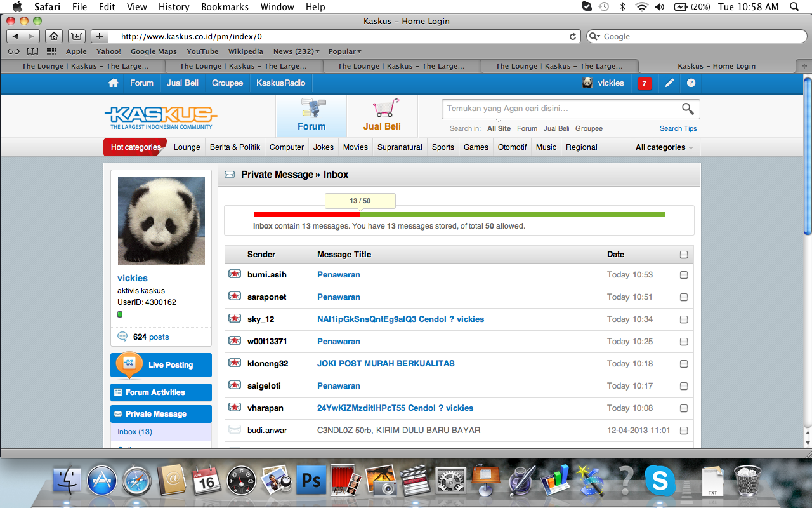Open Skype from the Dock
The height and width of the screenshot is (508, 812).
[x=660, y=480]
